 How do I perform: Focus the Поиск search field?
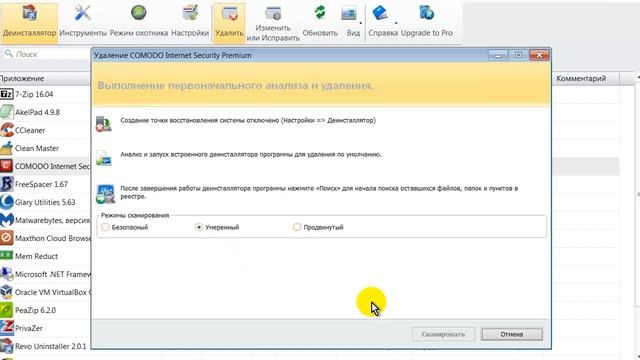(46, 54)
